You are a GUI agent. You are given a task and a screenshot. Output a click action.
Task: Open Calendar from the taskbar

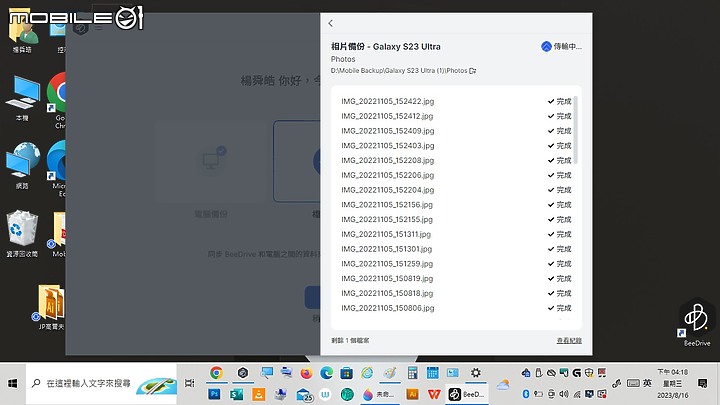433,373
